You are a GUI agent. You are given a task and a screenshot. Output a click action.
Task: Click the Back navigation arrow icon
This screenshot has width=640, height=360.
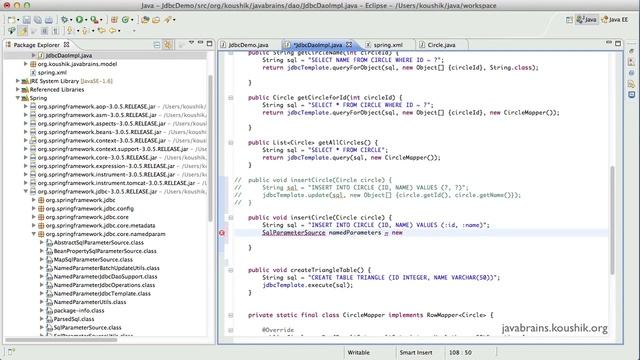click(112, 31)
